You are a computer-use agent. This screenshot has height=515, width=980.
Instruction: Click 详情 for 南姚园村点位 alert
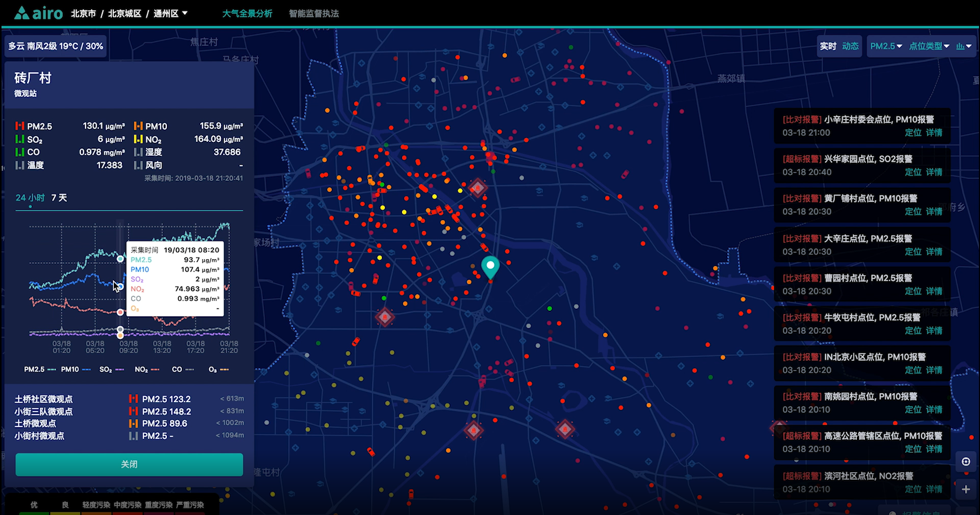point(934,409)
